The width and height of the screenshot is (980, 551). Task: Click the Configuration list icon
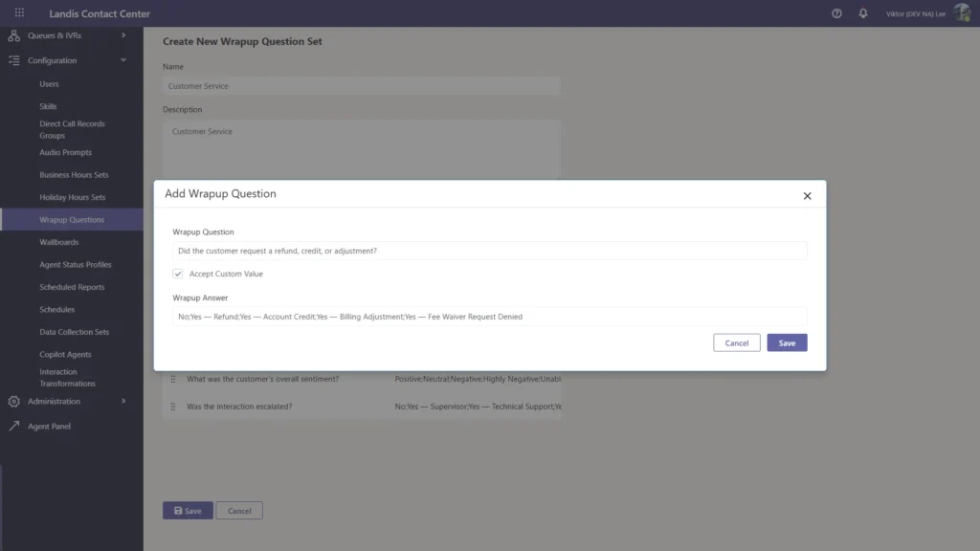pos(13,60)
